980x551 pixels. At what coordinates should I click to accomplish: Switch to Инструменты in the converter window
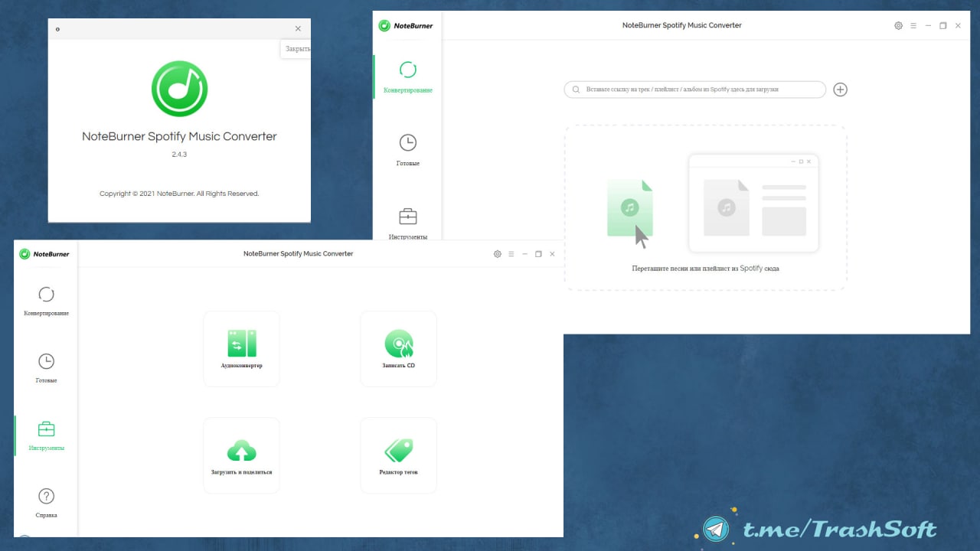point(408,224)
